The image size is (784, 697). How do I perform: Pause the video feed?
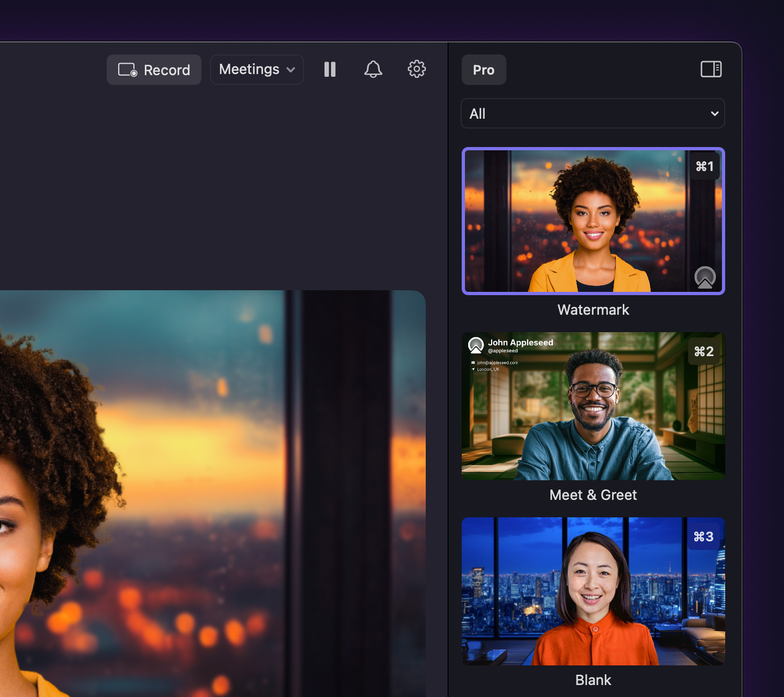point(330,69)
